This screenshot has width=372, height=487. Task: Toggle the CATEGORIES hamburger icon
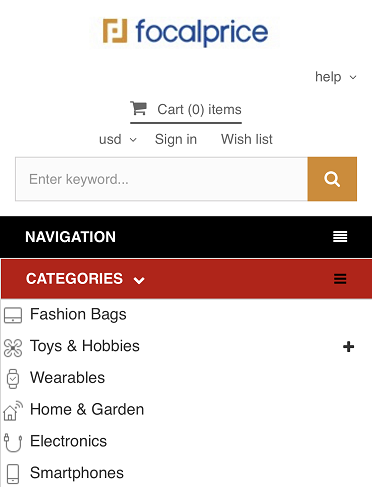(x=340, y=279)
